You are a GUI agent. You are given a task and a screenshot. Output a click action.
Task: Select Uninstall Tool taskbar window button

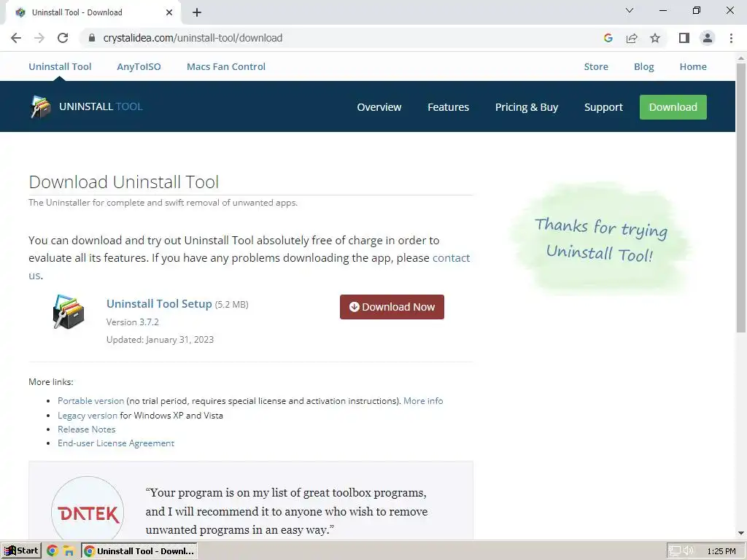[x=139, y=551]
